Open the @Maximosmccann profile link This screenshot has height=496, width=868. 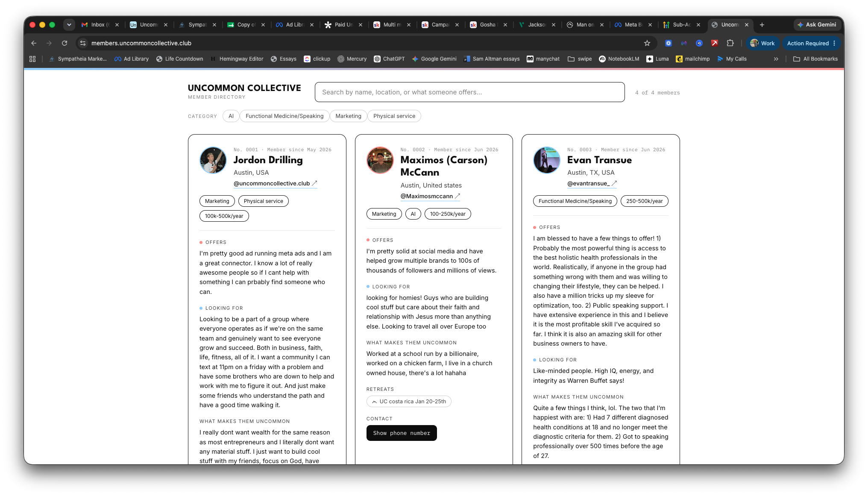(430, 196)
